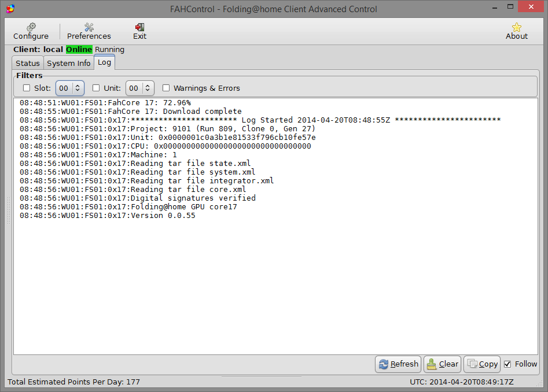Enable the Unit filter checkbox
548x392 pixels.
pyautogui.click(x=96, y=88)
